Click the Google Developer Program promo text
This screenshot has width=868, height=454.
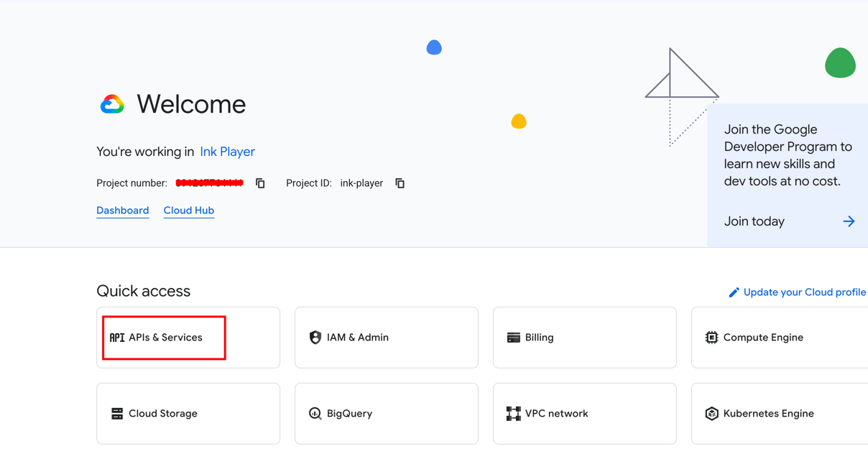coord(788,155)
